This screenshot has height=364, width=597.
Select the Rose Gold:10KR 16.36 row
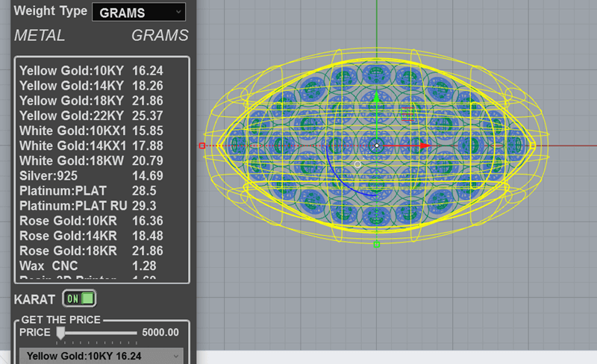pyautogui.click(x=91, y=221)
